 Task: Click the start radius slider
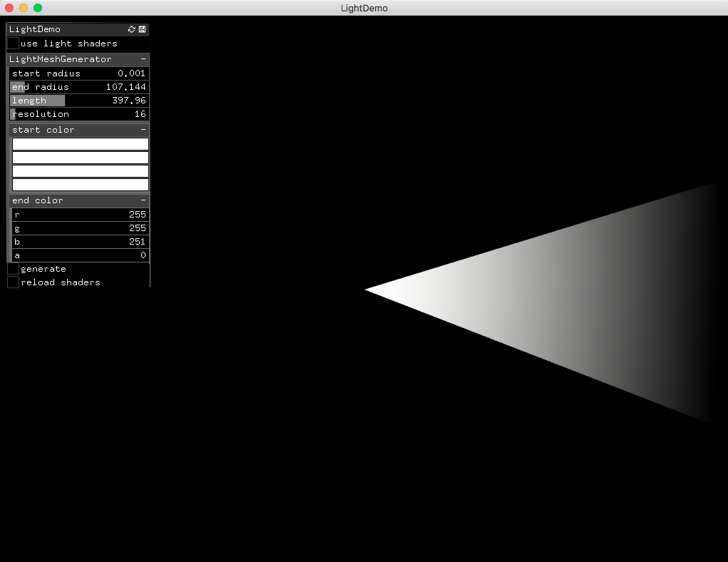78,73
